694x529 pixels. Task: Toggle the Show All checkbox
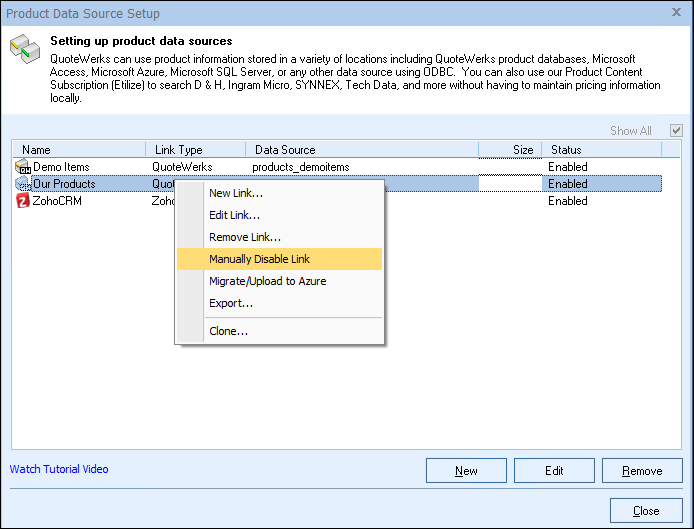point(676,131)
